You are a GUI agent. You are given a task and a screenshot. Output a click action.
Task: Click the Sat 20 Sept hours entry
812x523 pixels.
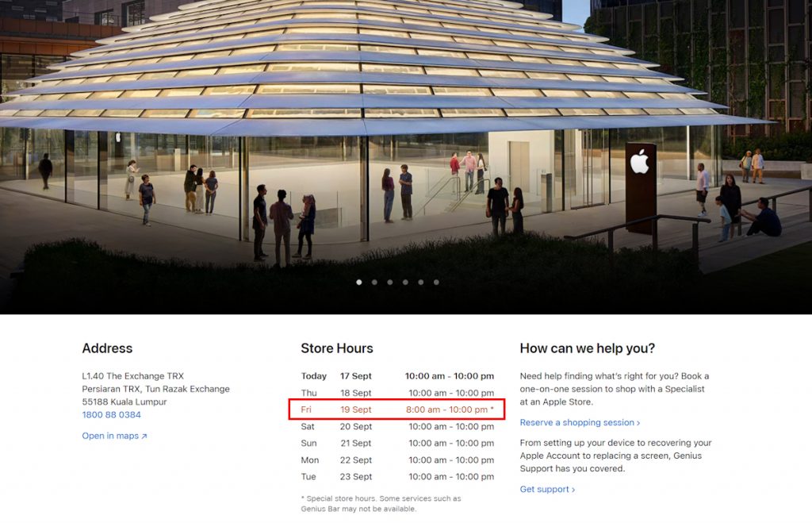tap(397, 427)
